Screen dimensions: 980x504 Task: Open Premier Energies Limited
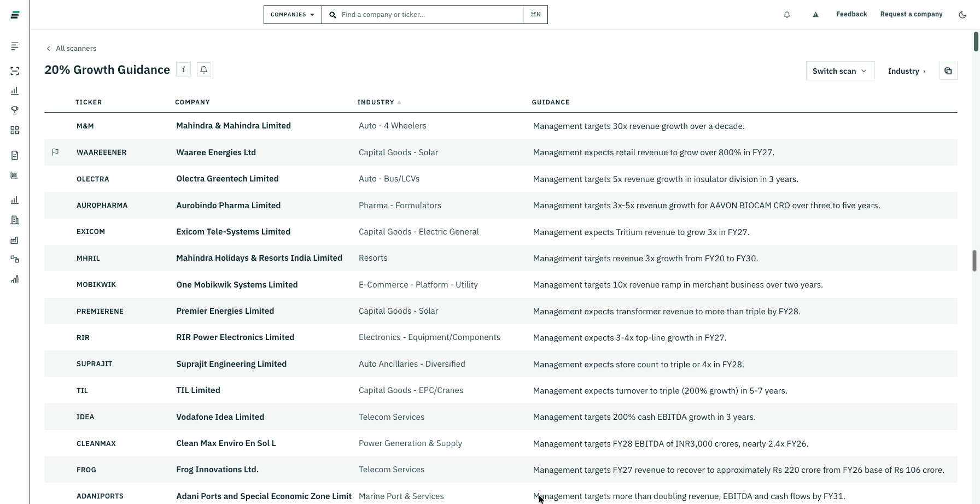(x=225, y=311)
